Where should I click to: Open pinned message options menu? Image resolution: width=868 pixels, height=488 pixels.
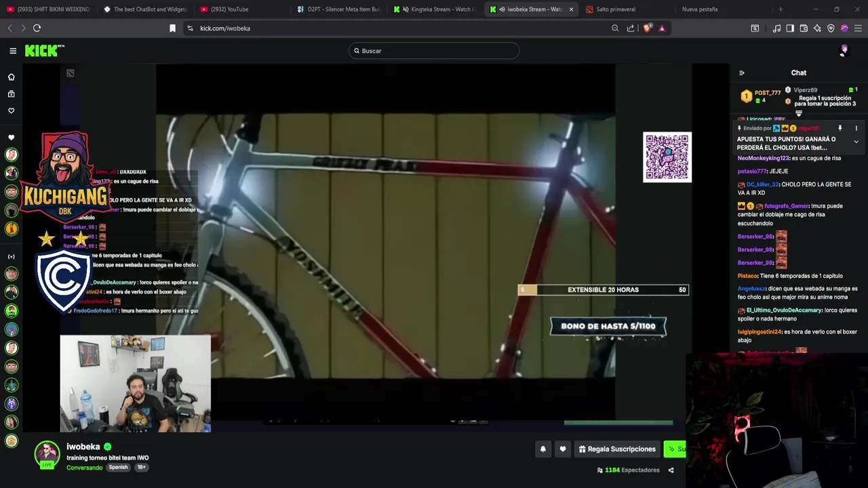pyautogui.click(x=856, y=128)
